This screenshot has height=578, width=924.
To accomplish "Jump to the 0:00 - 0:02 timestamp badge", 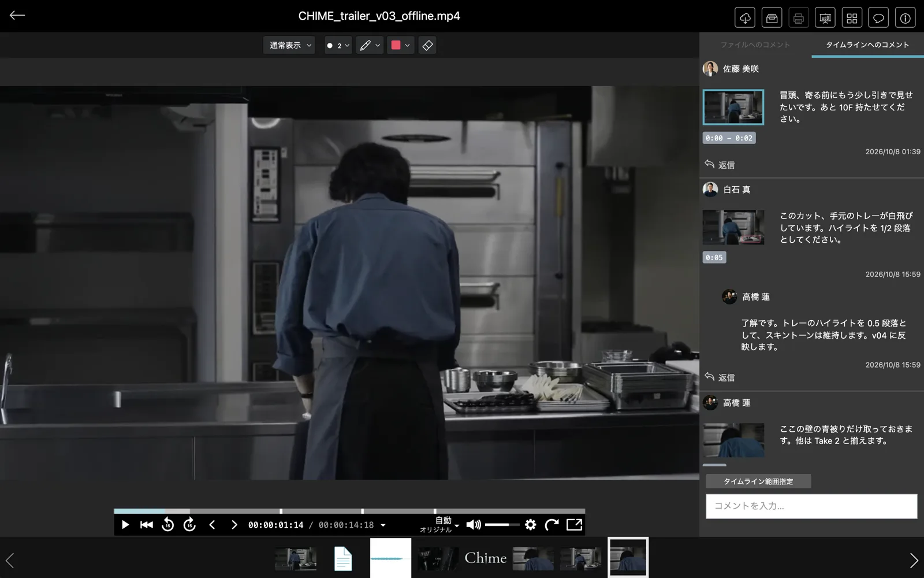I will click(x=729, y=138).
